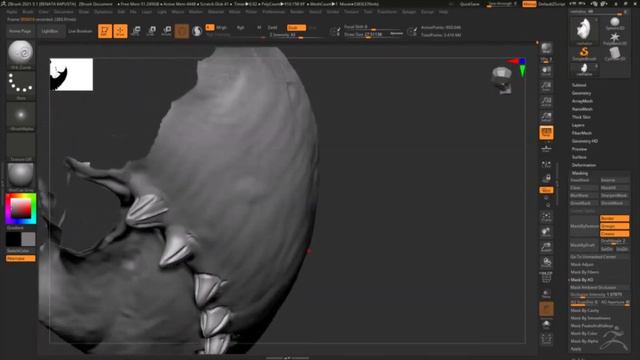The width and height of the screenshot is (640, 360).
Task: Toggle the Rgb channel button
Action: tap(240, 27)
